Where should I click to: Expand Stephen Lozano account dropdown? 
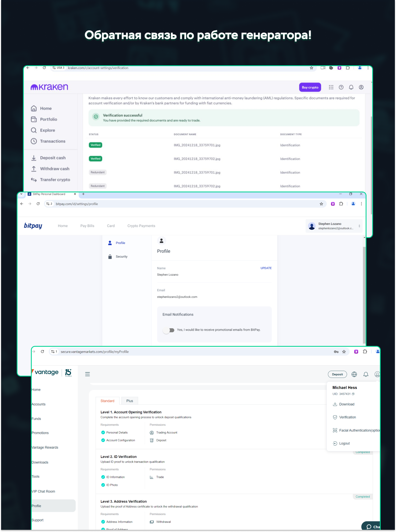pos(334,226)
